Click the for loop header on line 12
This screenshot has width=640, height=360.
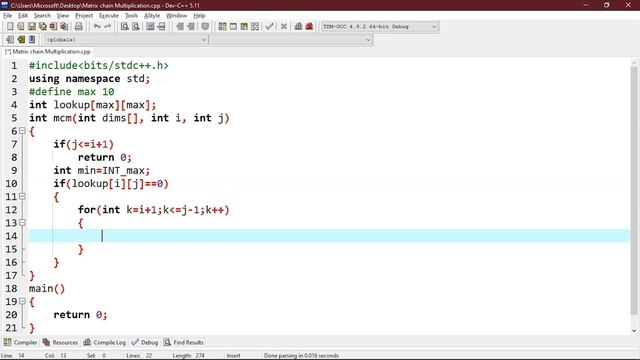pos(153,209)
